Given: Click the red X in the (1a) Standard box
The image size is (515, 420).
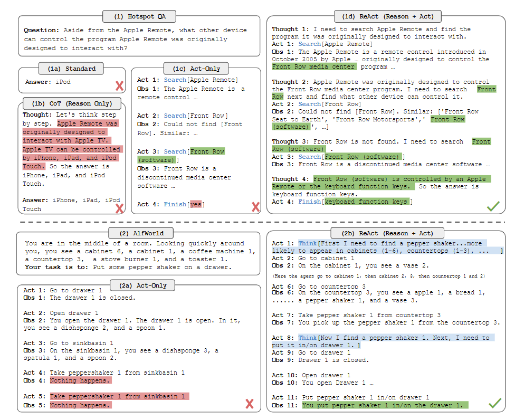Looking at the screenshot, I should pos(120,86).
